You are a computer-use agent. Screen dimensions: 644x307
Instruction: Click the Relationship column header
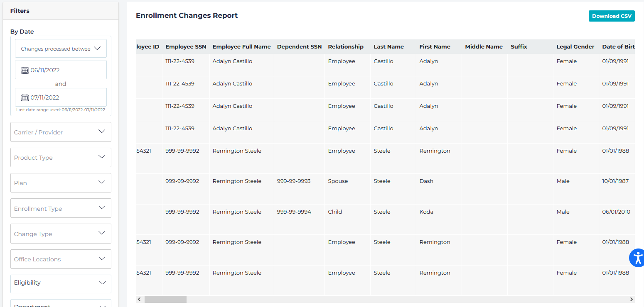tap(345, 47)
